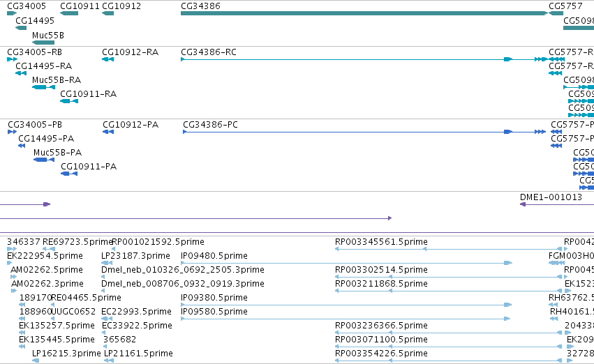Select the Muc55B gene bar

pos(43,43)
